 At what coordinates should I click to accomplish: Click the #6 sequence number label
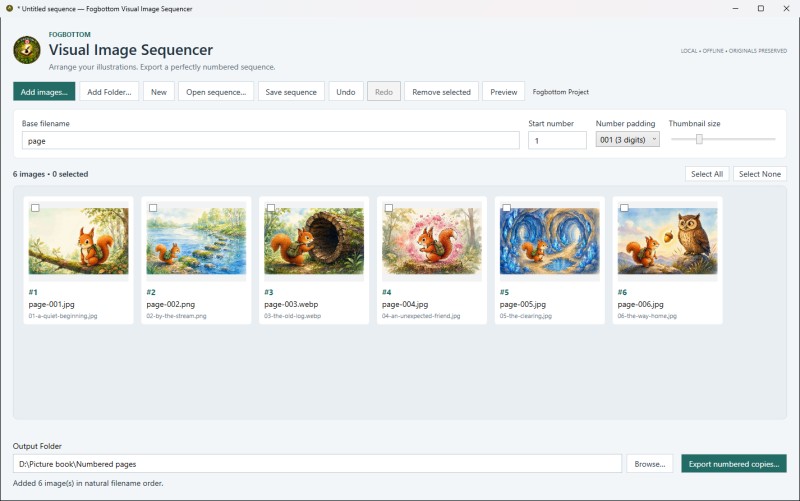pos(622,292)
